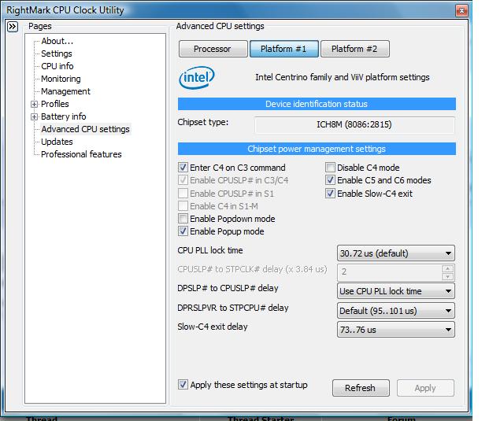Click the Slow-C4 exit delay label
This screenshot has height=421, width=504.
[x=213, y=327]
